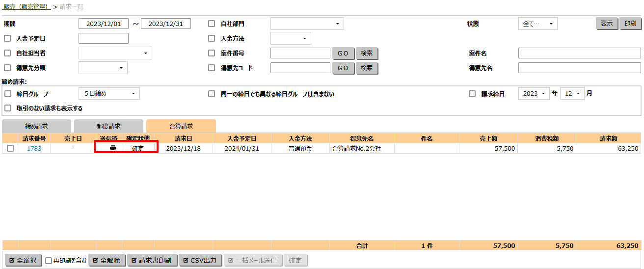The width and height of the screenshot is (644, 269).
Task: Tick the 入金予定日 checkbox
Action: pos(7,38)
